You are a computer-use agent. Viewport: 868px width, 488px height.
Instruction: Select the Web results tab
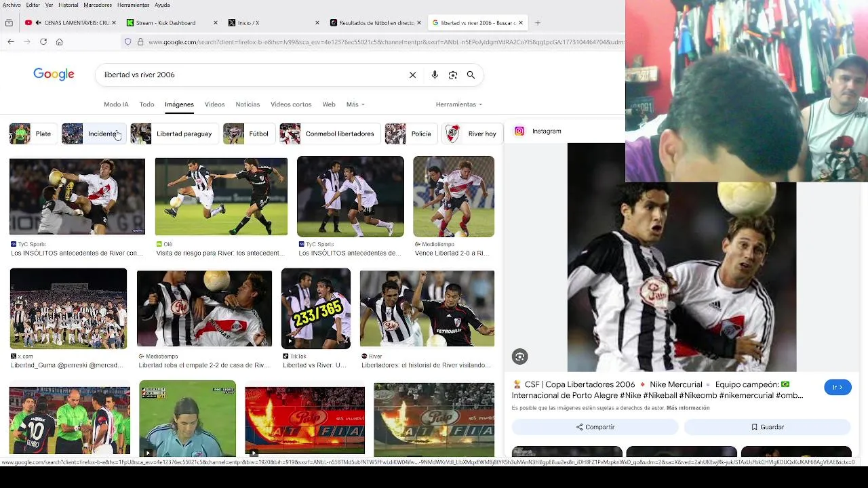(329, 104)
